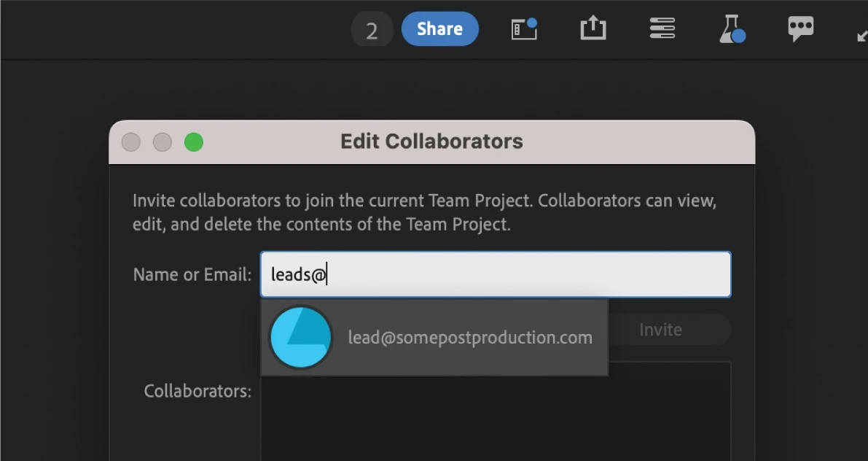The image size is (868, 461).
Task: Click the Share button
Action: [439, 29]
